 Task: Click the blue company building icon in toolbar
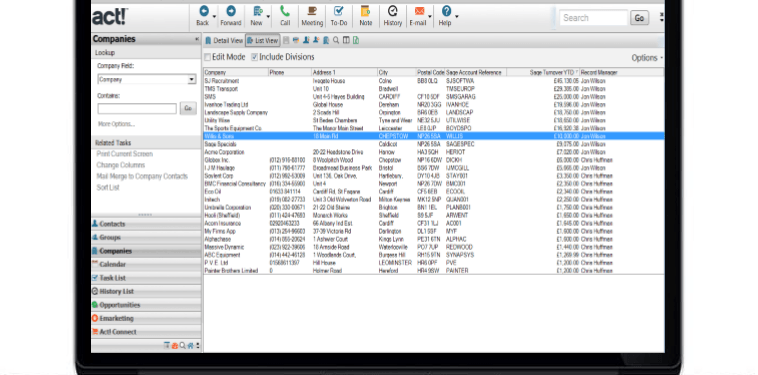pos(326,41)
